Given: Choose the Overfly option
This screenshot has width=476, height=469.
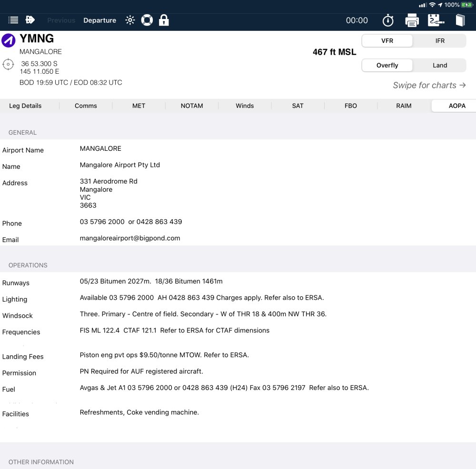Looking at the screenshot, I should pyautogui.click(x=387, y=65).
